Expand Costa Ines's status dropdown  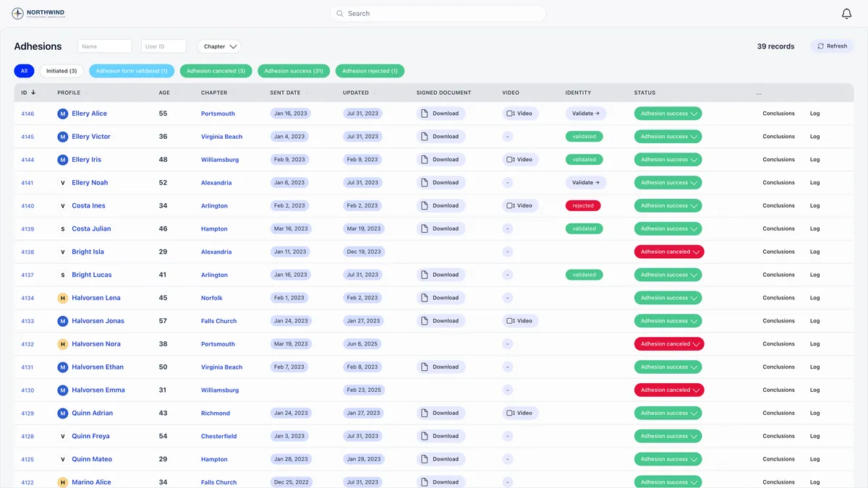[668, 206]
